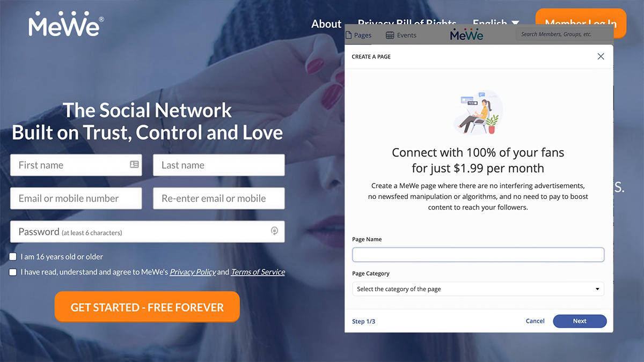
Task: Click the Next button
Action: point(580,321)
